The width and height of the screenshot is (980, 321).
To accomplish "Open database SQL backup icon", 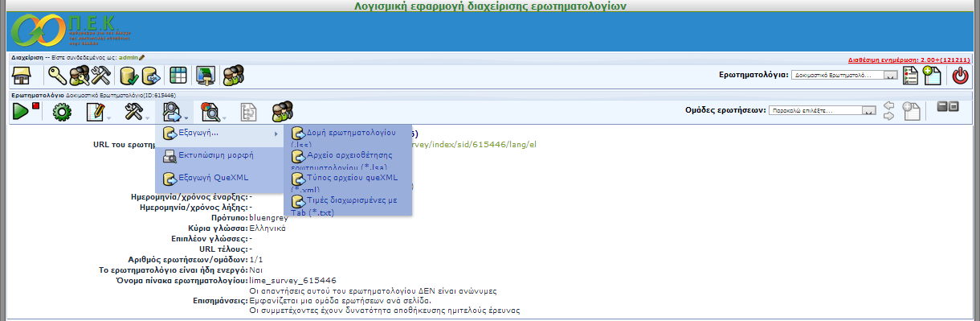I will (x=150, y=76).
